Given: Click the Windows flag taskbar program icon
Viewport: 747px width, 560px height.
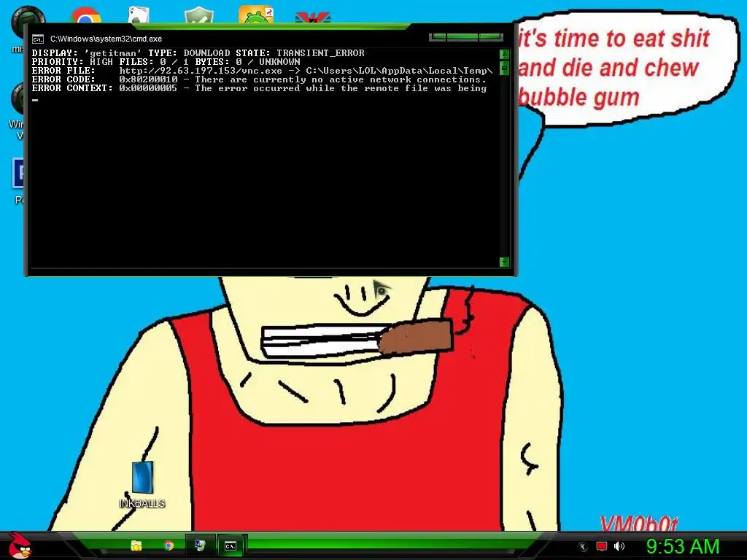Looking at the screenshot, I should [x=200, y=545].
